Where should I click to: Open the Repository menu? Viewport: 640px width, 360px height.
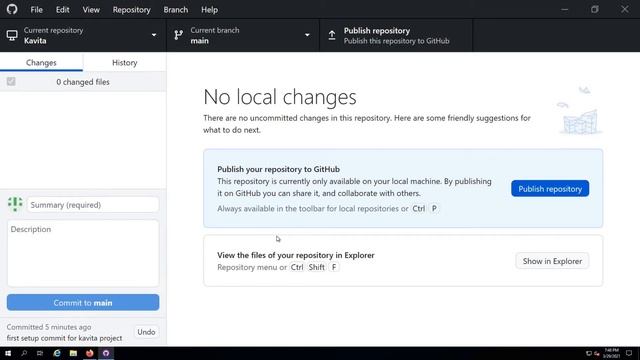131,9
